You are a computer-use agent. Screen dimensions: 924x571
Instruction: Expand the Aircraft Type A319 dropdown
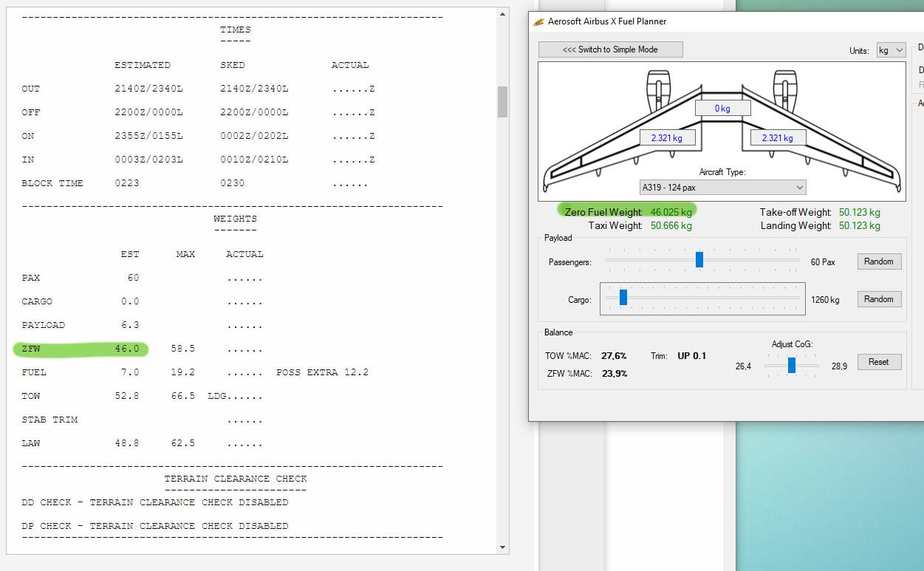click(722, 188)
